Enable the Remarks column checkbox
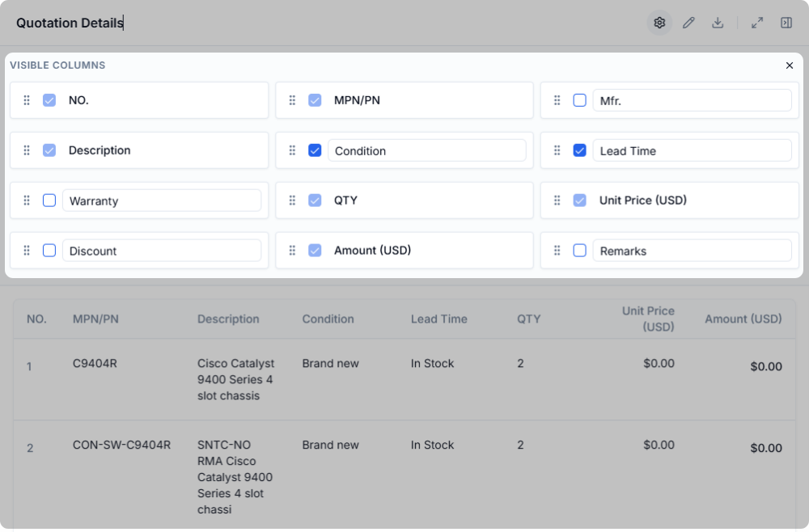Image resolution: width=809 pixels, height=532 pixels. point(580,251)
